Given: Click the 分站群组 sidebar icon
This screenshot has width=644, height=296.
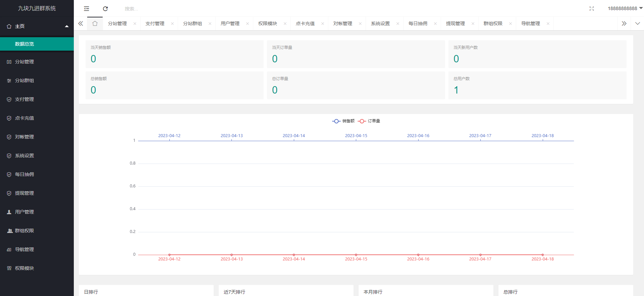Looking at the screenshot, I should [9, 80].
